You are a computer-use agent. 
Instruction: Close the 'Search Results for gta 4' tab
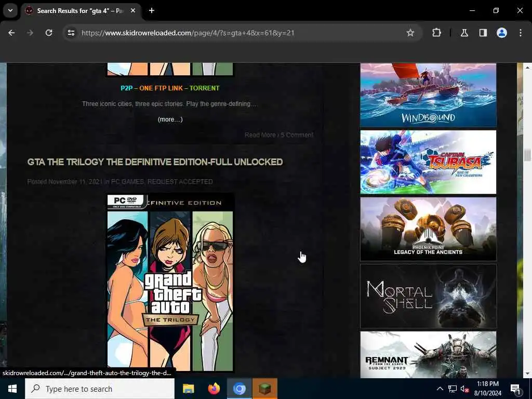click(x=133, y=10)
